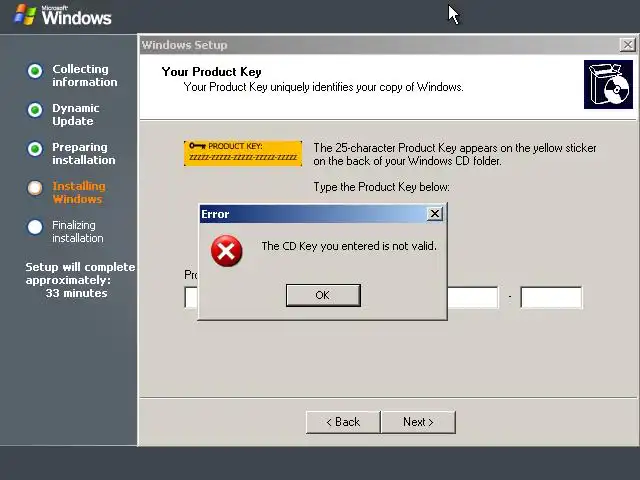Click "The CD Key you entered is not valid."
This screenshot has width=640, height=480.
point(349,246)
